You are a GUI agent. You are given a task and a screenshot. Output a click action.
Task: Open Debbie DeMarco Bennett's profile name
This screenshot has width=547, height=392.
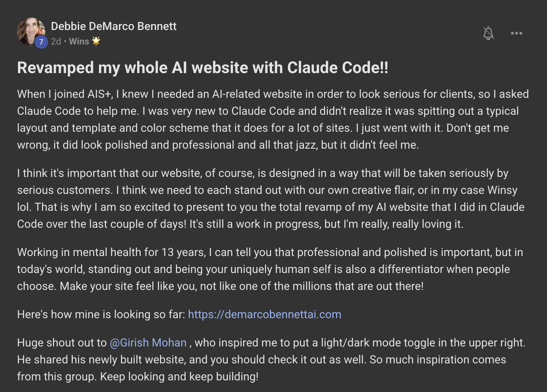click(114, 26)
